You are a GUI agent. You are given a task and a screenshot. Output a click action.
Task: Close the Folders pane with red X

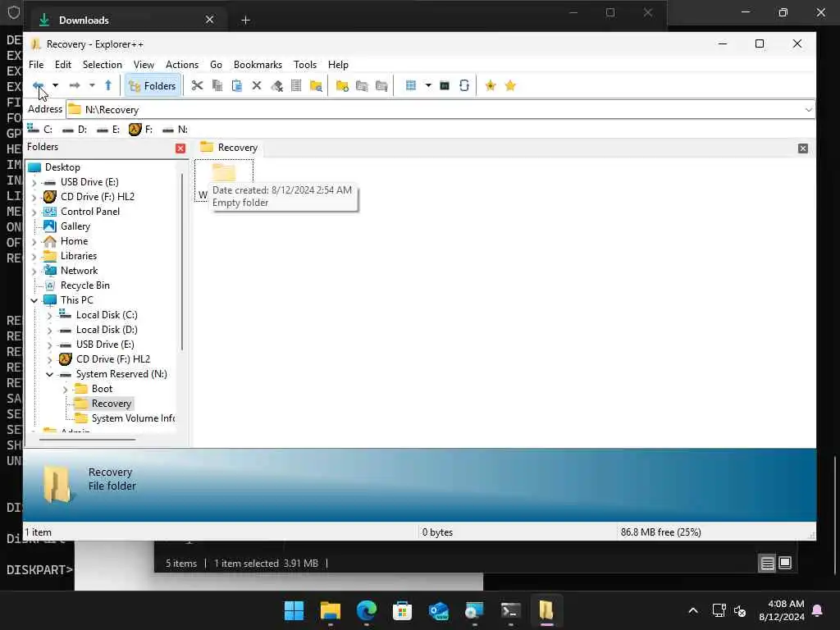click(180, 148)
